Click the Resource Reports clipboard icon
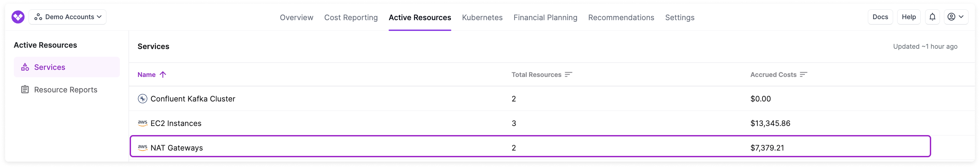The height and width of the screenshot is (168, 980). 25,89
